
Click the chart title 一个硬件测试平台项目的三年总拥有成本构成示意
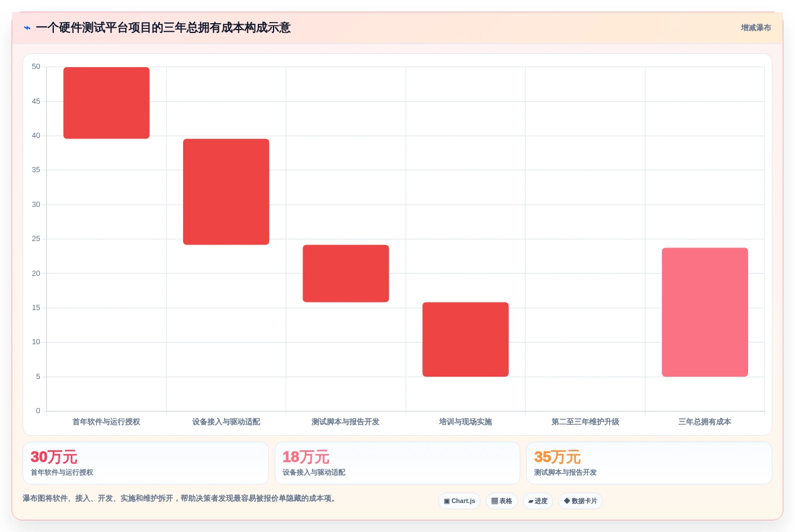pyautogui.click(x=163, y=28)
